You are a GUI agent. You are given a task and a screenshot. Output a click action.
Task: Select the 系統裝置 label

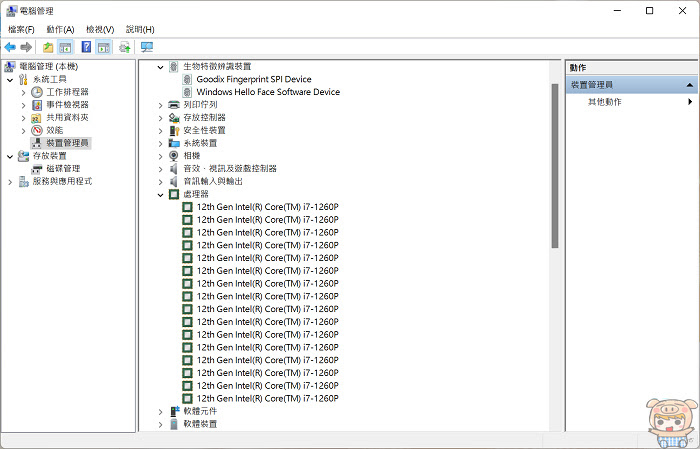[x=200, y=143]
